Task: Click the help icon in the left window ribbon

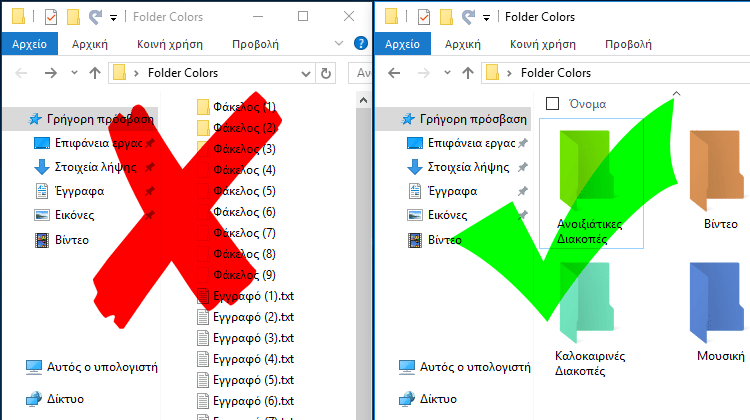Action: (x=361, y=44)
